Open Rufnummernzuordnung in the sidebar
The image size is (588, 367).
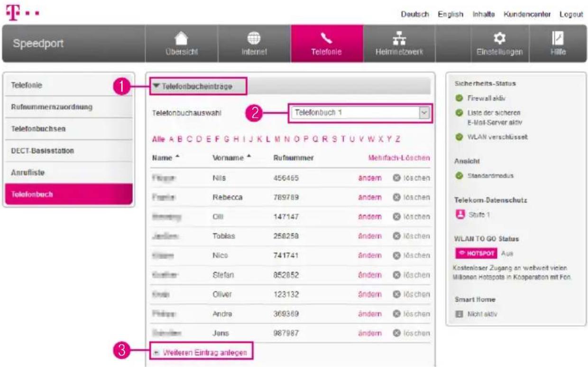68,107
